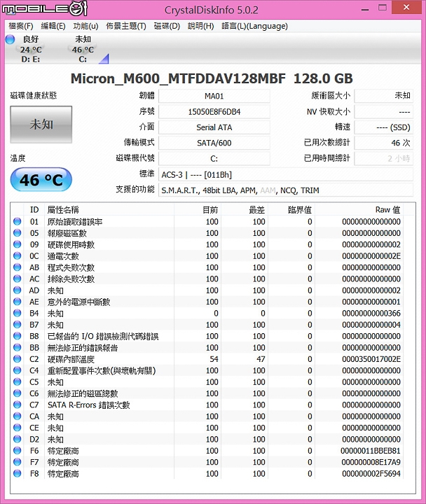The width and height of the screenshot is (426, 504).
Task: Select the SATA R-Errors 錯誤次數 attribute name
Action: pyautogui.click(x=89, y=405)
